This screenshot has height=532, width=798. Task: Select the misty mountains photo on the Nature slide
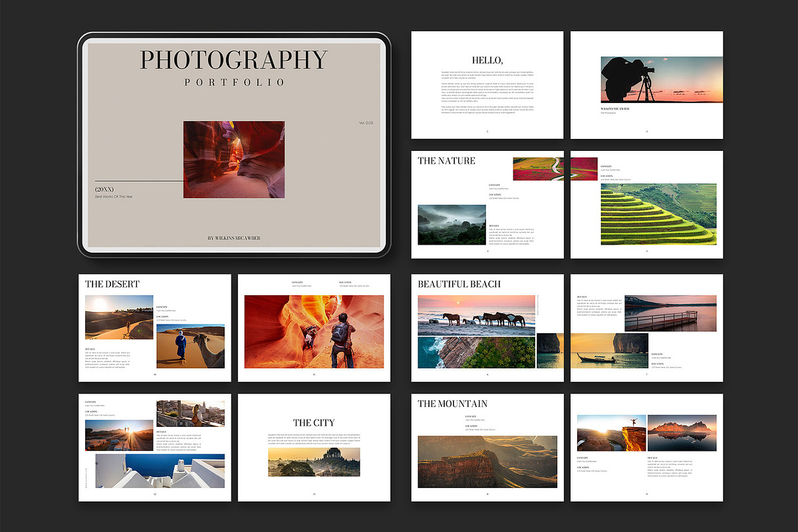[x=452, y=225]
